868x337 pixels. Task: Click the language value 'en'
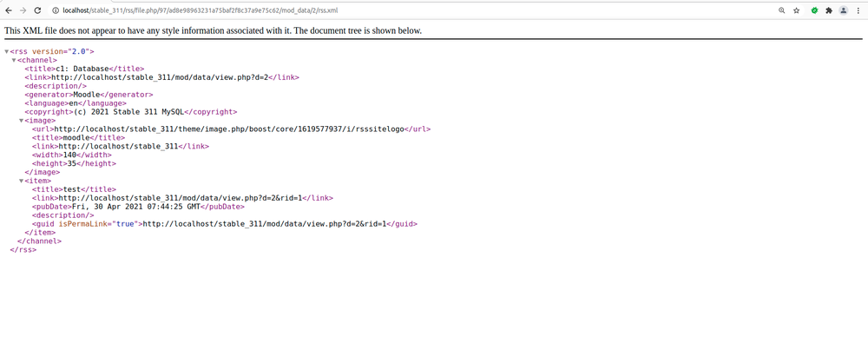click(73, 103)
